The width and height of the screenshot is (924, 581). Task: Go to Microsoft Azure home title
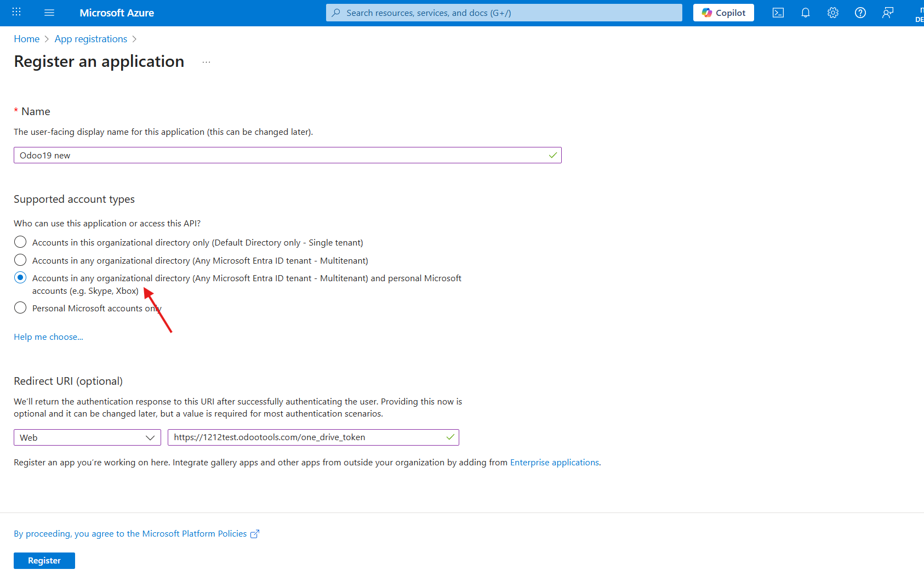tap(117, 13)
